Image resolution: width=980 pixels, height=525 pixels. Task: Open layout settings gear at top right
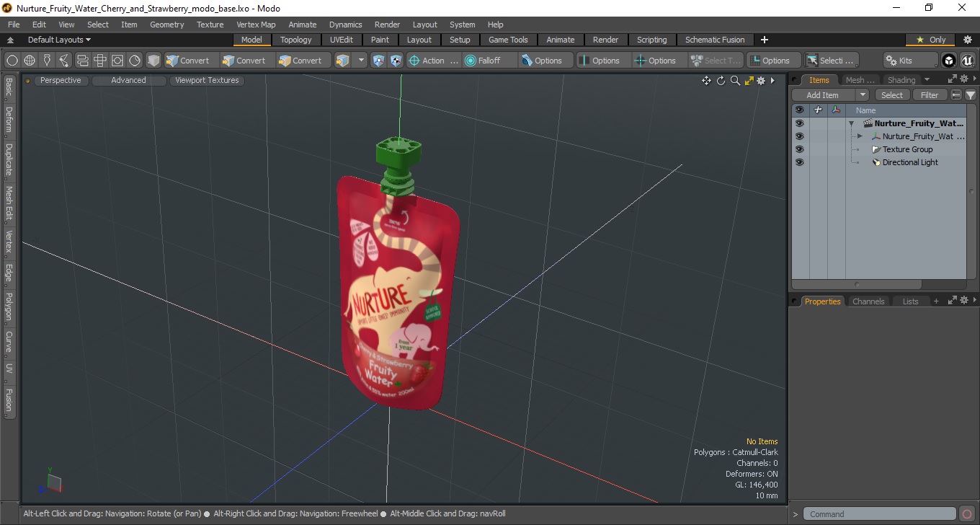coord(968,40)
